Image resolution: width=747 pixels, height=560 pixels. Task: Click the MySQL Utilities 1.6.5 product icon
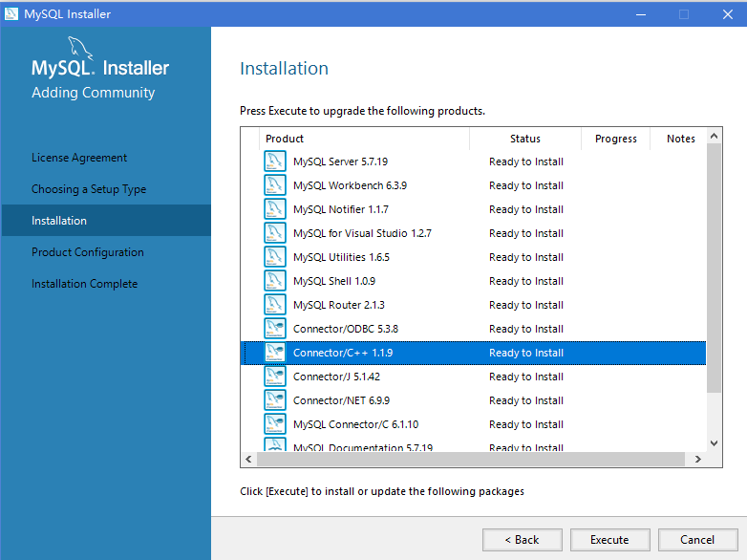pyautogui.click(x=275, y=256)
